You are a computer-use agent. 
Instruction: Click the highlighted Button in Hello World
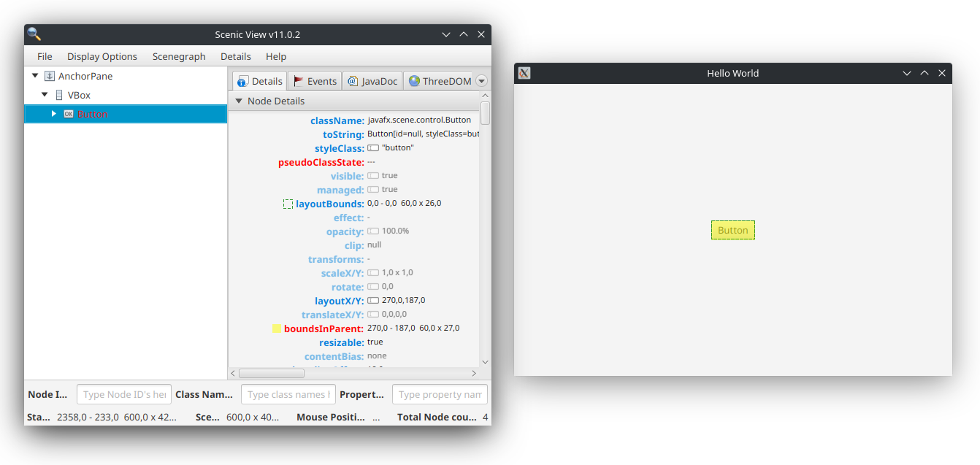(732, 230)
